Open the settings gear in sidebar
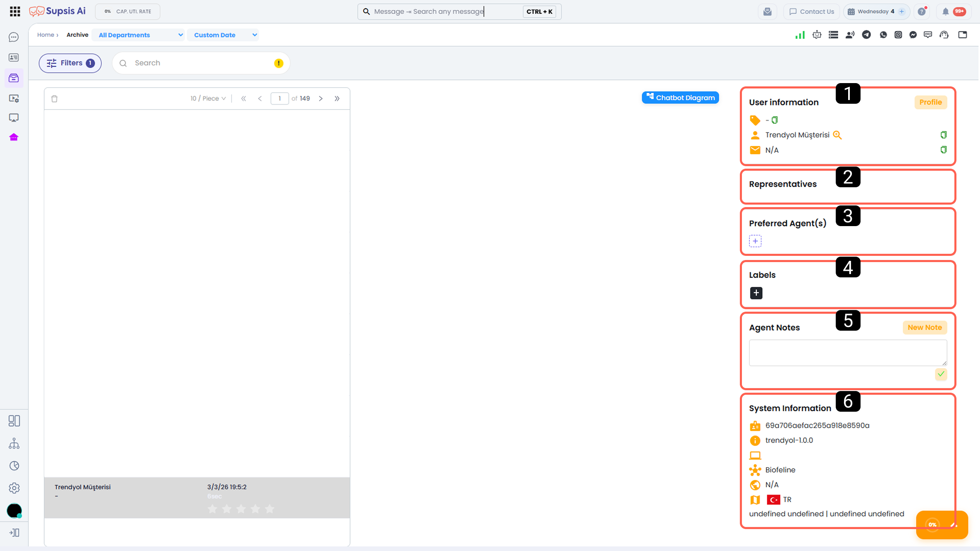This screenshot has height=551, width=980. pyautogui.click(x=14, y=488)
